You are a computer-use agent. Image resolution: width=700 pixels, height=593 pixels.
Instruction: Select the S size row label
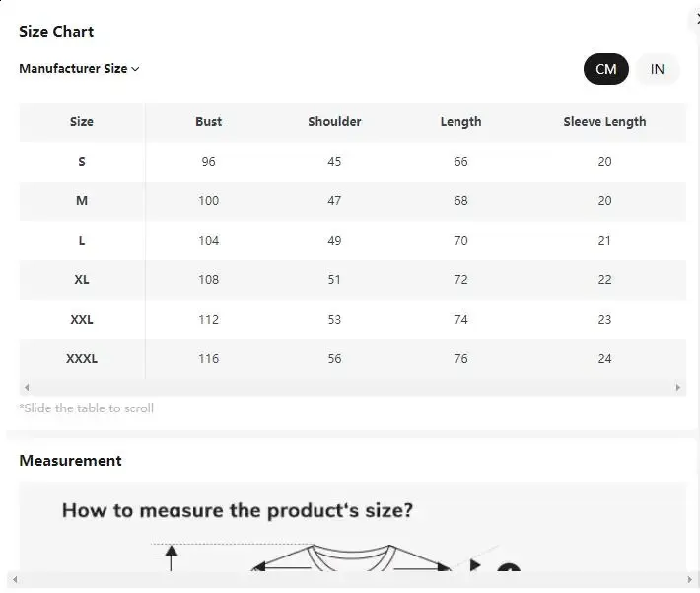82,162
